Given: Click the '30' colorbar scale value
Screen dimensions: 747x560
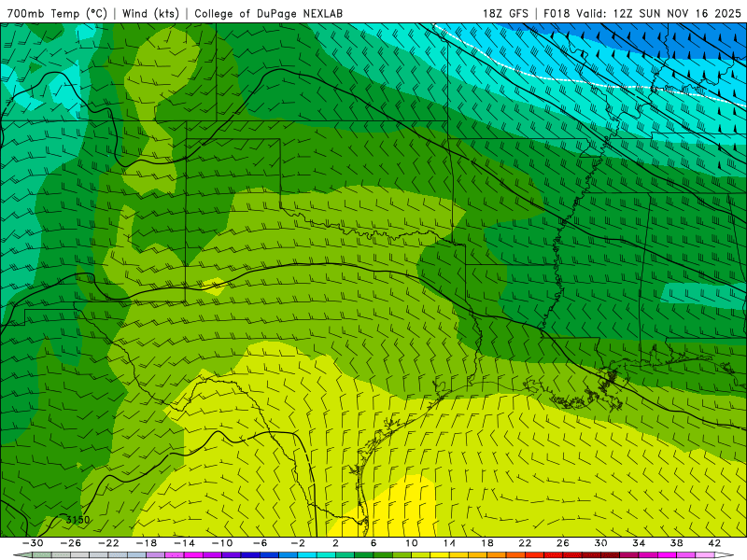Looking at the screenshot, I should (x=600, y=543).
